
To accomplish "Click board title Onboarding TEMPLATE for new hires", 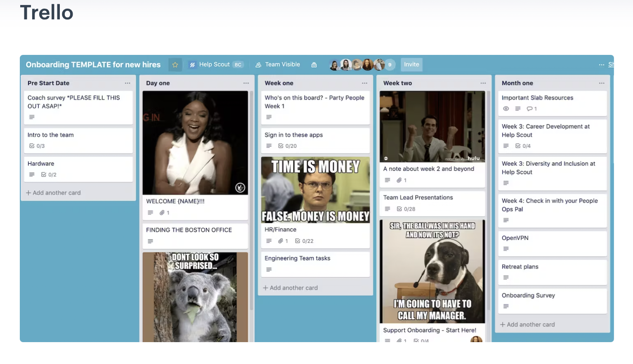I will pos(93,65).
